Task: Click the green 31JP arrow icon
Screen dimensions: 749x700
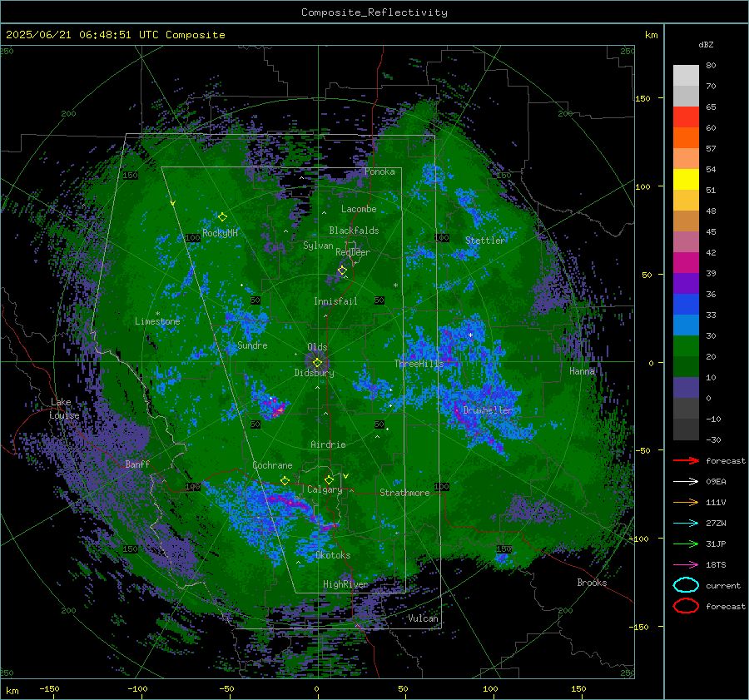Action: pyautogui.click(x=686, y=544)
